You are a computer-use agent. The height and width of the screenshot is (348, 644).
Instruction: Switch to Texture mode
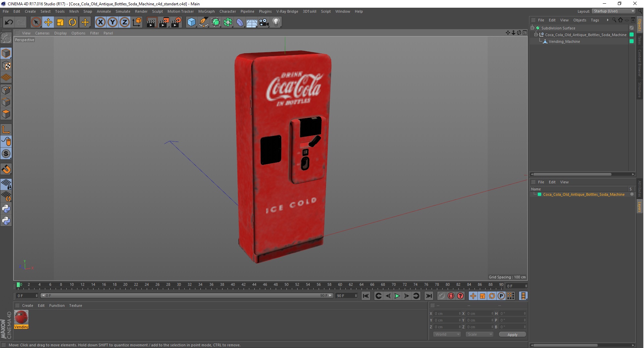click(6, 66)
